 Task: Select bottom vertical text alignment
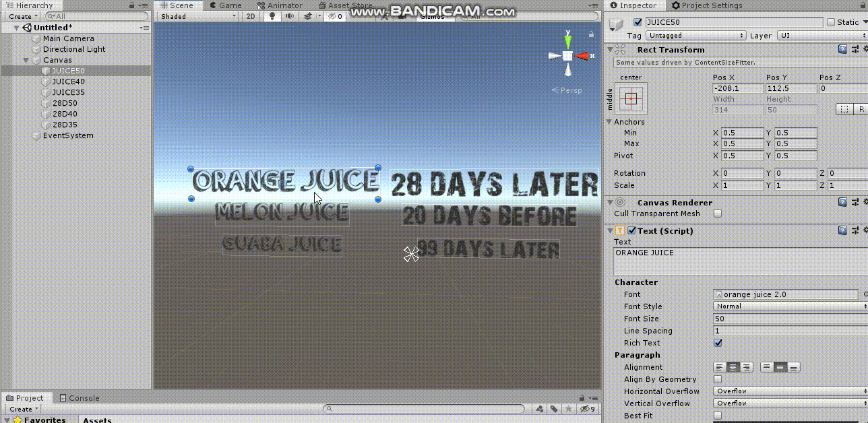(793, 367)
